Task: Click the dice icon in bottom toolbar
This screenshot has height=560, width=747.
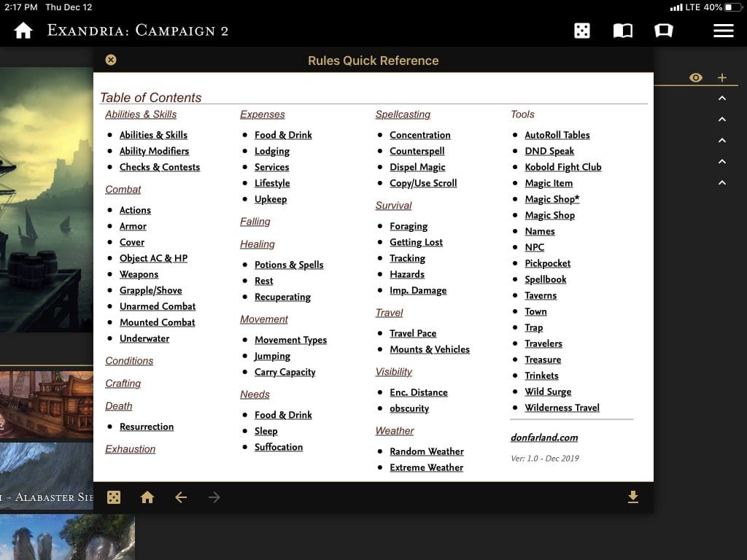Action: coord(114,497)
